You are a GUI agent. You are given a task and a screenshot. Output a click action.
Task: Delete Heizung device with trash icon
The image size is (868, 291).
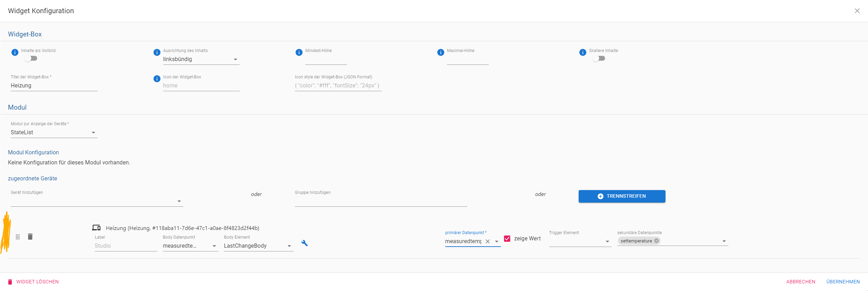tap(30, 237)
